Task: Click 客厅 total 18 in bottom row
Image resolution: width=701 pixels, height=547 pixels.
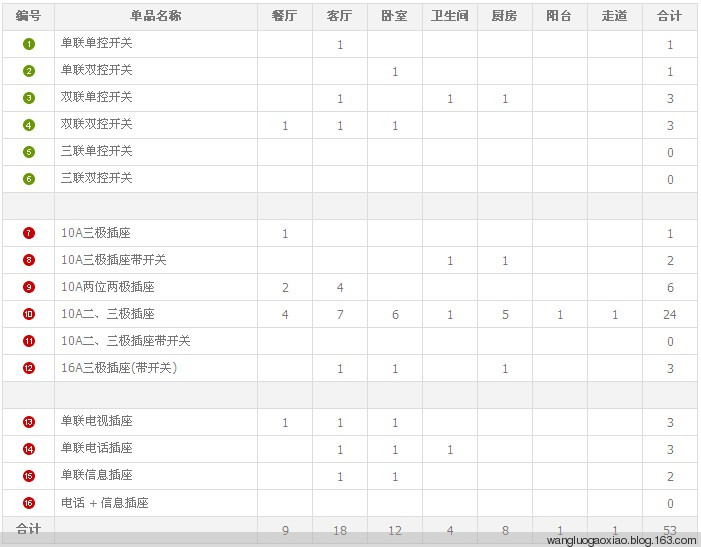Action: coord(340,530)
